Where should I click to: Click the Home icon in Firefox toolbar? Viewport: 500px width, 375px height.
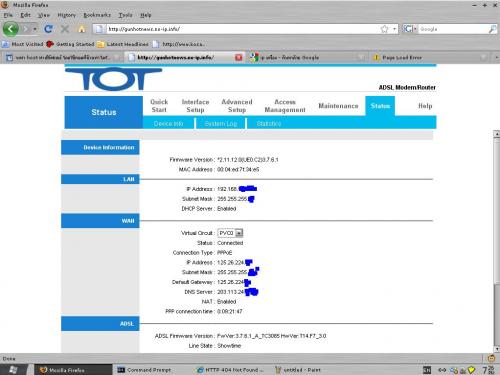pos(82,29)
